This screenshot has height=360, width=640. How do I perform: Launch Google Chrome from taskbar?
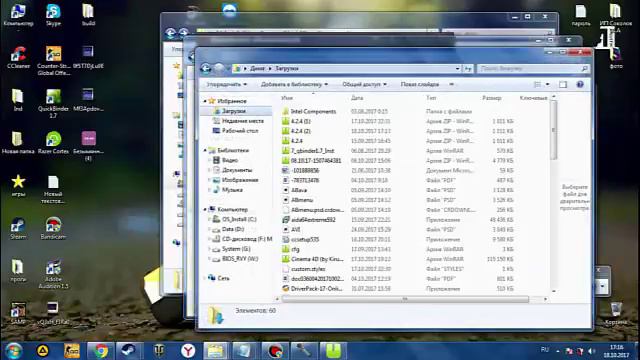tap(100, 351)
